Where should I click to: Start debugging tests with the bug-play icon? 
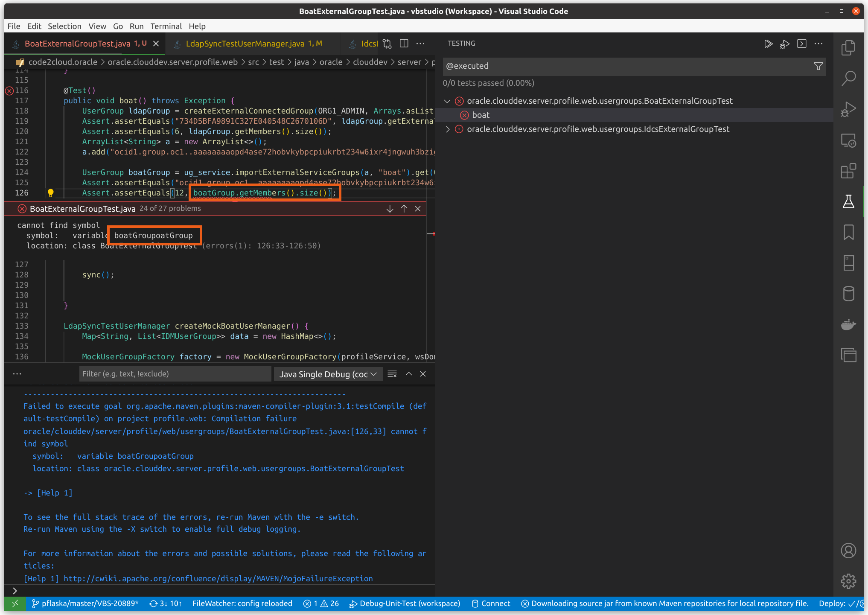tap(785, 44)
